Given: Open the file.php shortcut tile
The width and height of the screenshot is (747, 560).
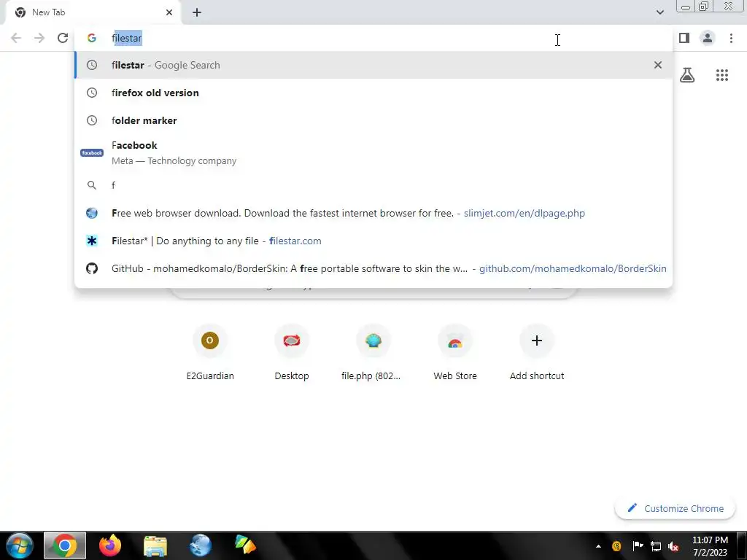Looking at the screenshot, I should coord(373,352).
